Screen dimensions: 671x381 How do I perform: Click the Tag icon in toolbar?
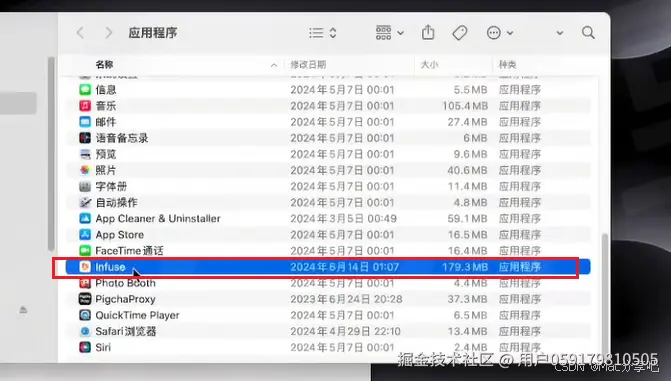click(x=460, y=33)
